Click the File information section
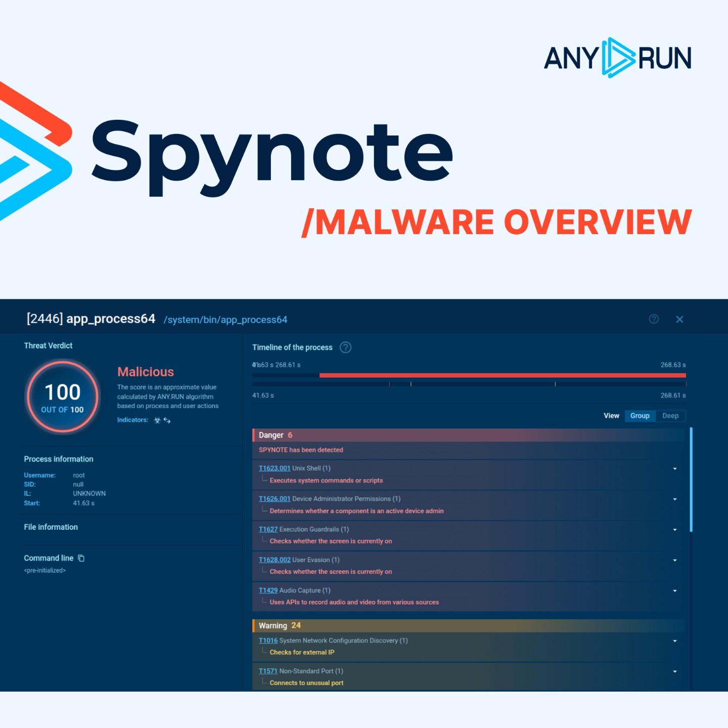The width and height of the screenshot is (728, 728). (x=51, y=527)
